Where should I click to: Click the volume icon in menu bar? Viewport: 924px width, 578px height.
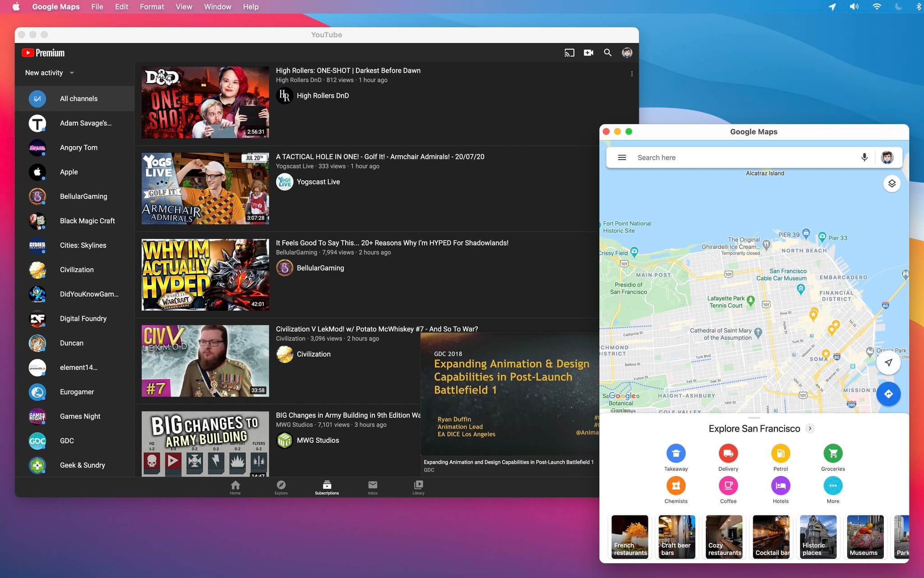[854, 7]
